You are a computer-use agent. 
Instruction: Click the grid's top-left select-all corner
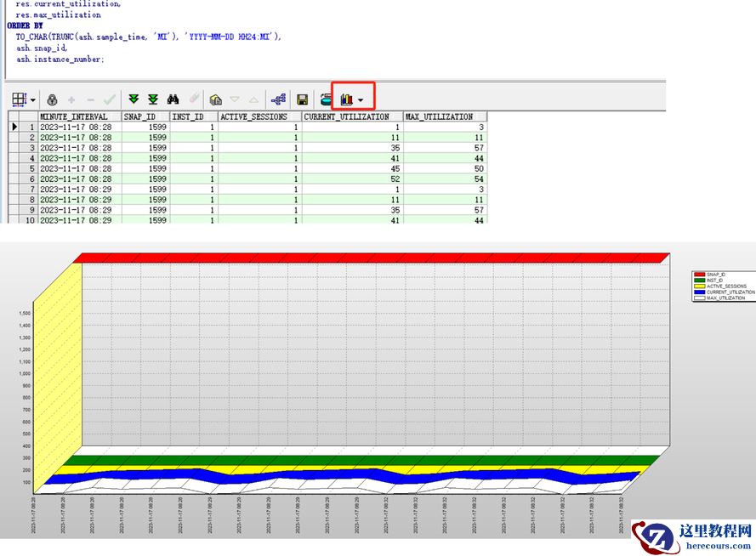(x=14, y=116)
